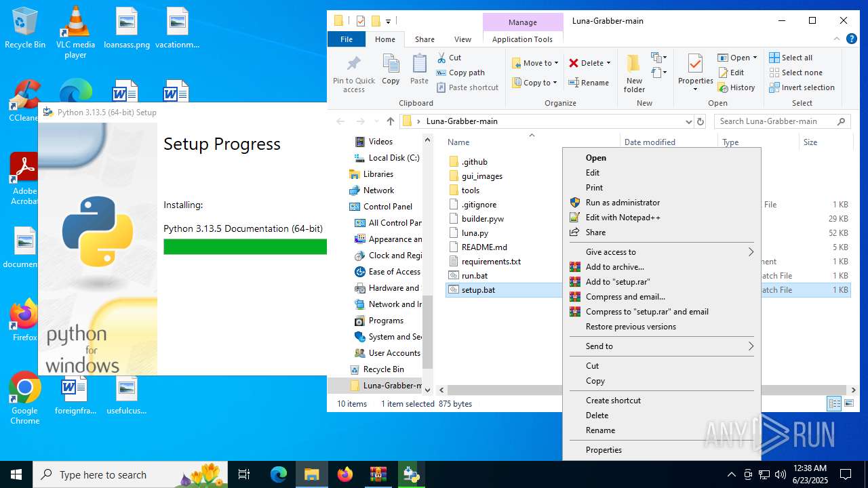Image resolution: width=868 pixels, height=488 pixels.
Task: Select builder.pyw in file list
Action: pyautogui.click(x=483, y=219)
